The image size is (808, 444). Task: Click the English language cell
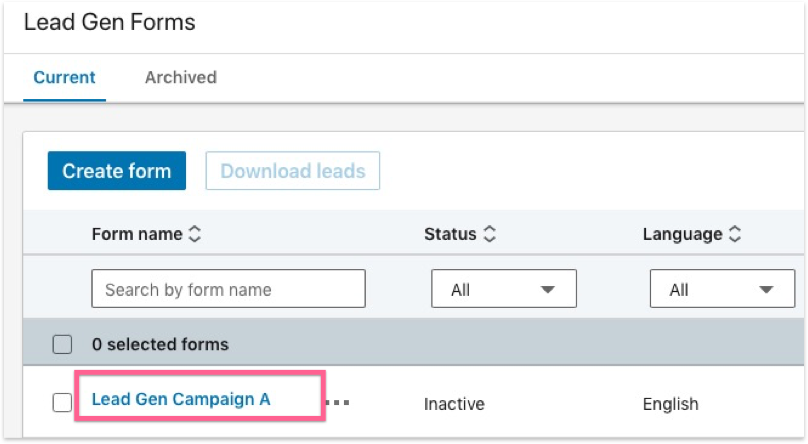coord(670,404)
